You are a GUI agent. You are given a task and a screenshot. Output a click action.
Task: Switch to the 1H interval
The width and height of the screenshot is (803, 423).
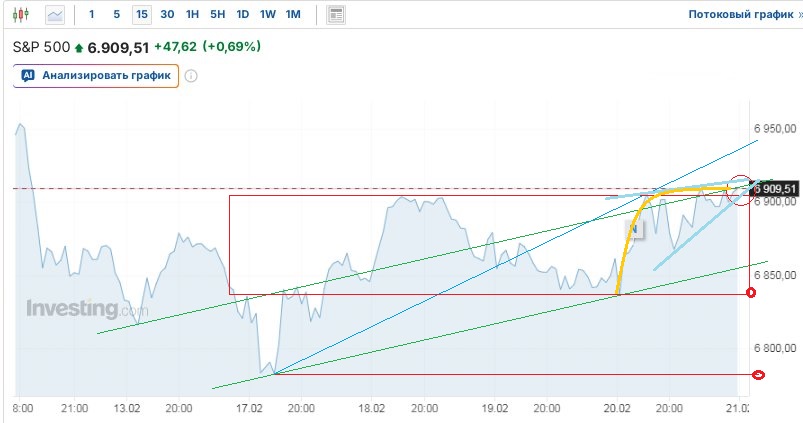(x=192, y=15)
